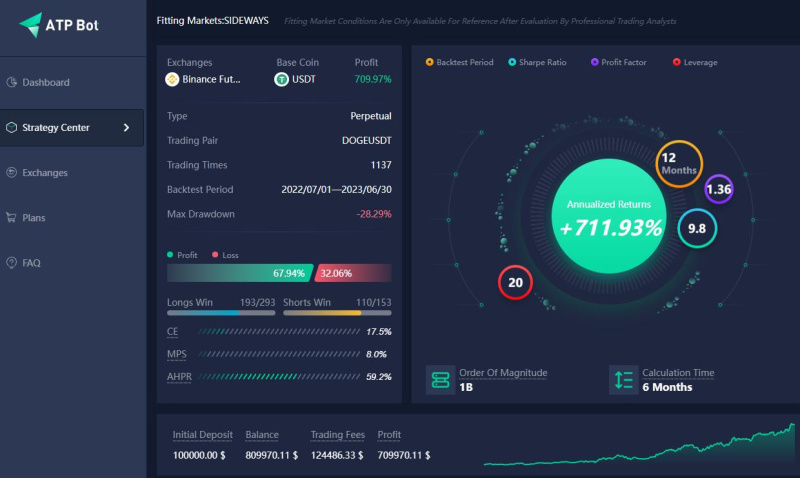Click the Calculation Time icon

pyautogui.click(x=623, y=380)
